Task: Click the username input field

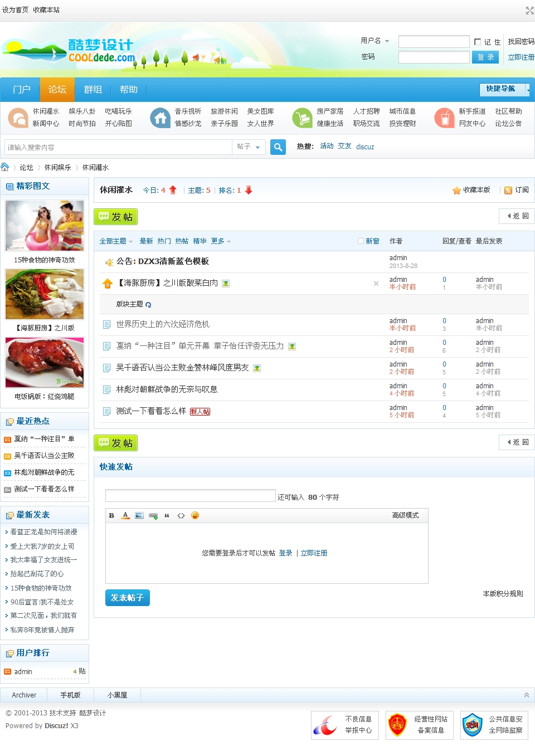Action: pos(434,42)
